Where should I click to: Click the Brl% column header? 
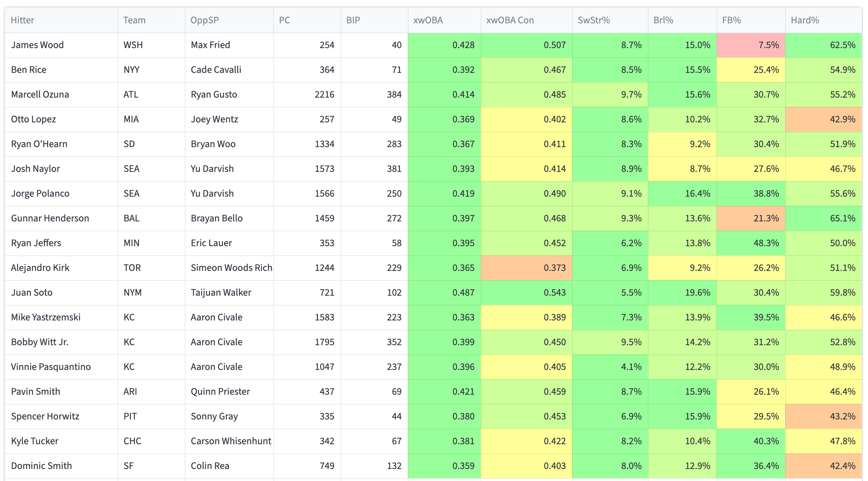663,20
